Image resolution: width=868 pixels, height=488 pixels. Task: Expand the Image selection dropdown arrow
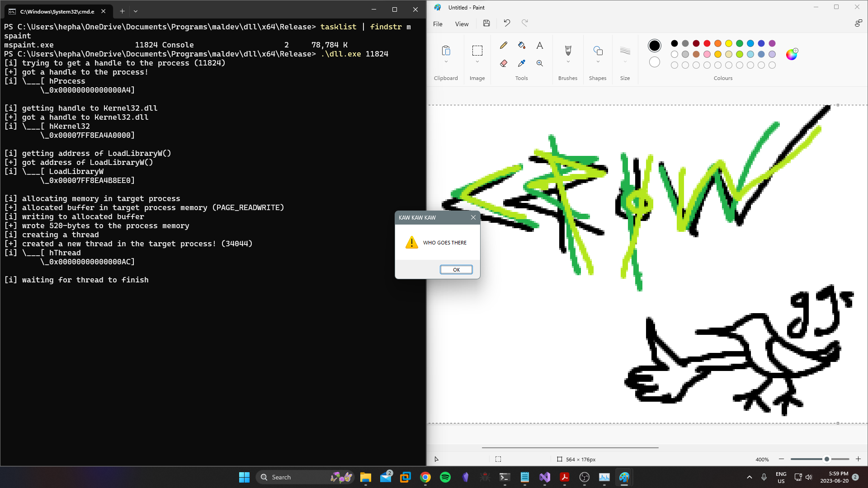(477, 62)
